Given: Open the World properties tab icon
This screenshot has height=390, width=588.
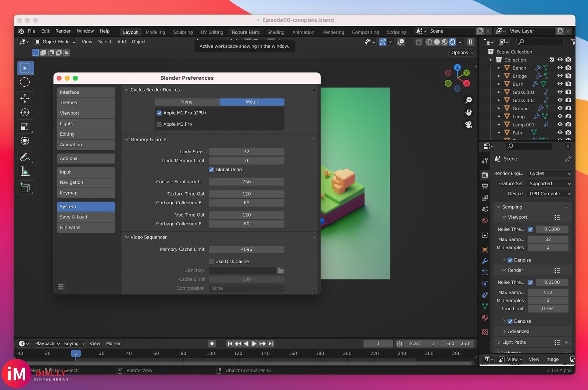Looking at the screenshot, I should pos(485,221).
